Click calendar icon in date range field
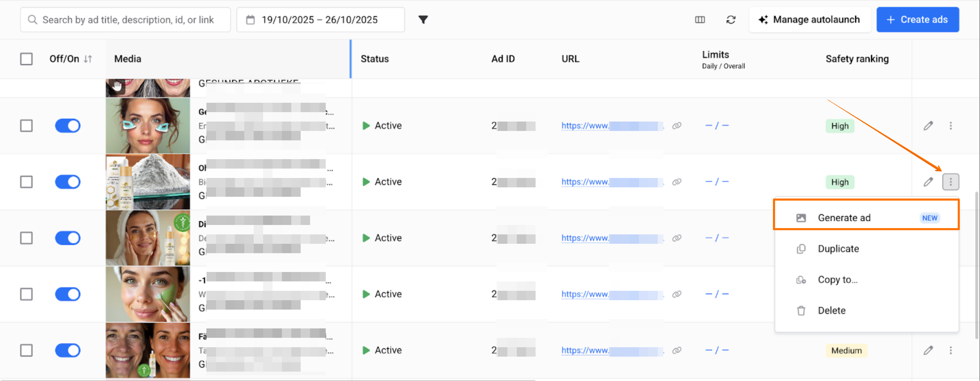The image size is (980, 381). [250, 20]
